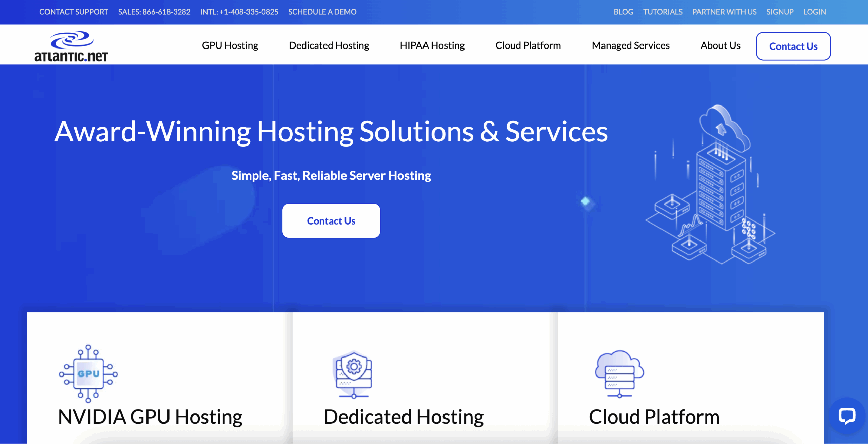Click the Sales 866-618-3282 phone link
Viewport: 868px width, 444px height.
tap(154, 12)
